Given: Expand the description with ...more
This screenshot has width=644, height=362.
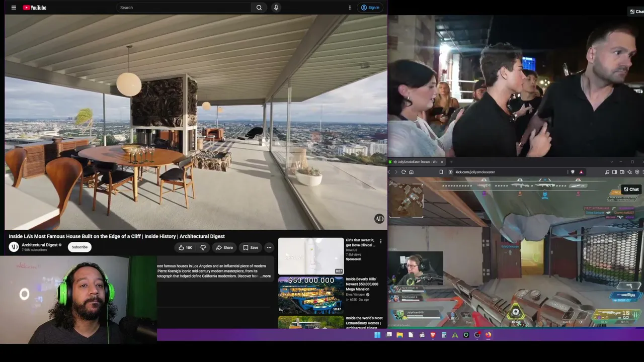Looking at the screenshot, I should (265, 276).
